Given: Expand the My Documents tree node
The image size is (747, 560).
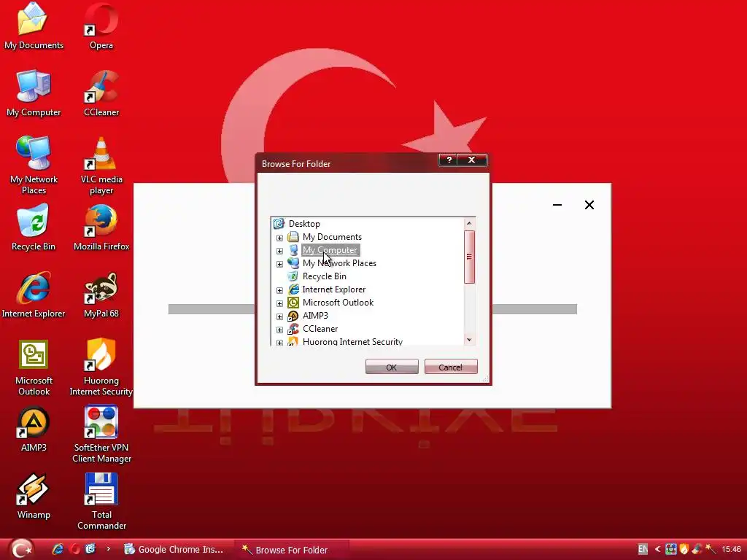Looking at the screenshot, I should tap(279, 238).
